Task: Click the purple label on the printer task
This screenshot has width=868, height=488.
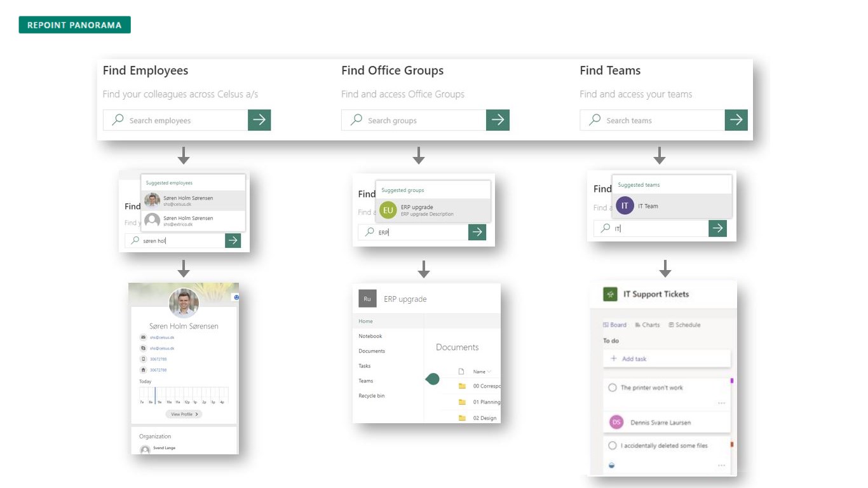Action: 732,381
